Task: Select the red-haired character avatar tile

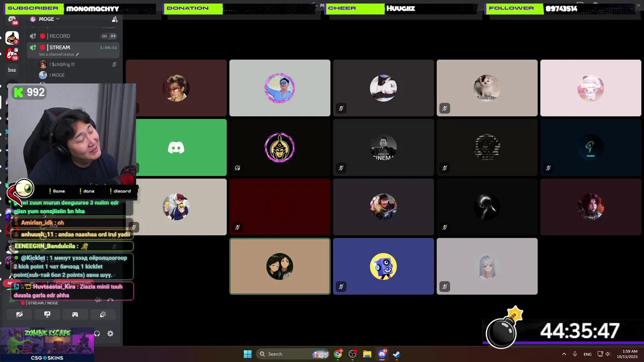Action: 591,207
